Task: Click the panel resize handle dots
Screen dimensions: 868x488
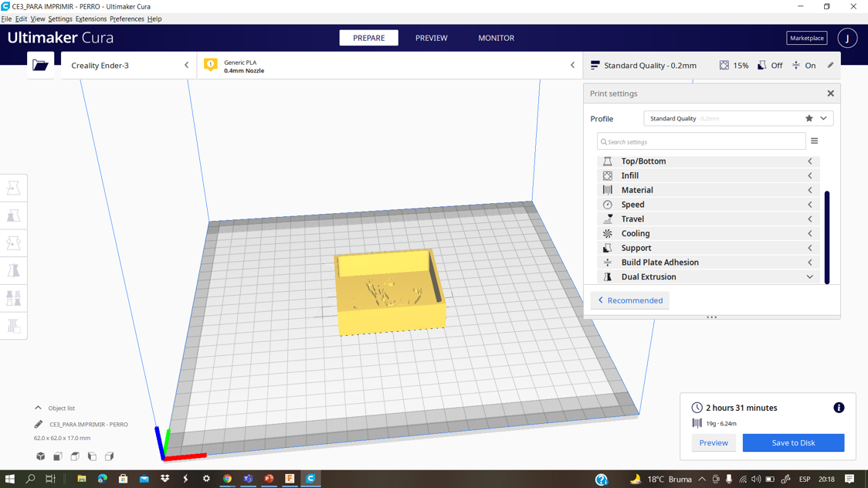Action: point(712,317)
